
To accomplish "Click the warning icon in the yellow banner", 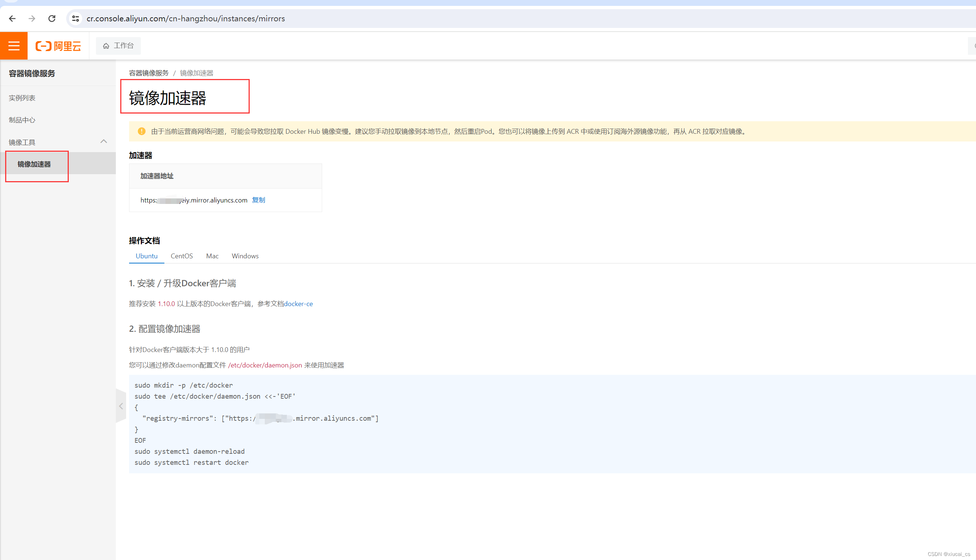I will click(141, 131).
